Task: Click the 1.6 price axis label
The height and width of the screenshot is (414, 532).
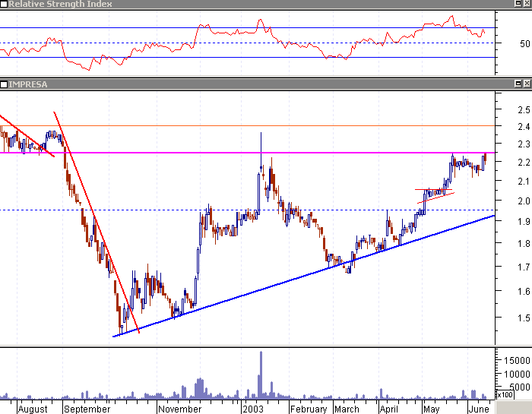Action: [524, 291]
